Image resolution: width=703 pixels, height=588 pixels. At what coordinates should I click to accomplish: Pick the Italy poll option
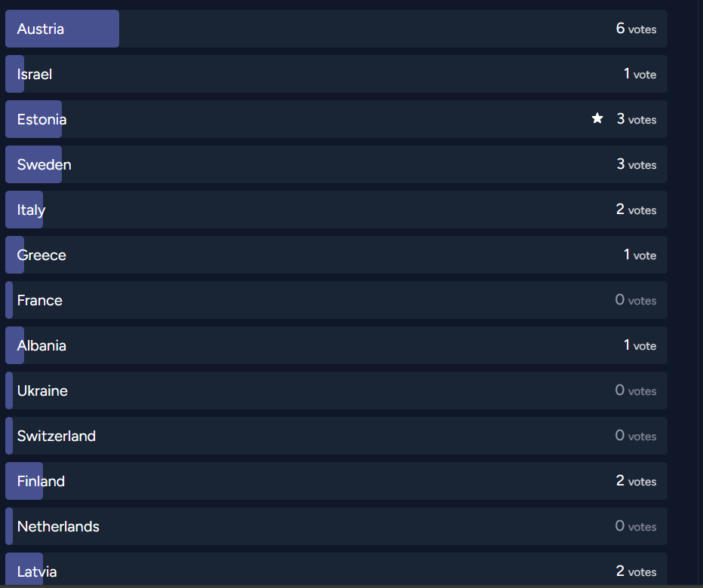[336, 210]
